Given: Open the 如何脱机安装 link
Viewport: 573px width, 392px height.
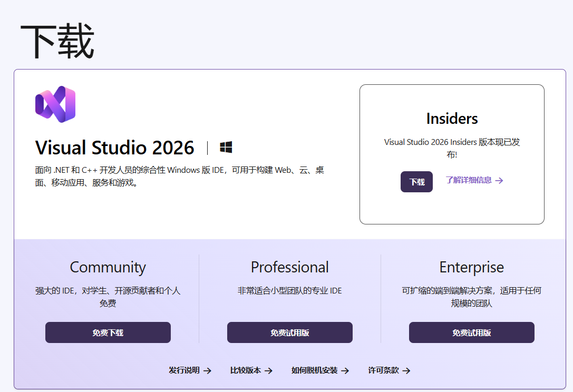Looking at the screenshot, I should pyautogui.click(x=320, y=370).
